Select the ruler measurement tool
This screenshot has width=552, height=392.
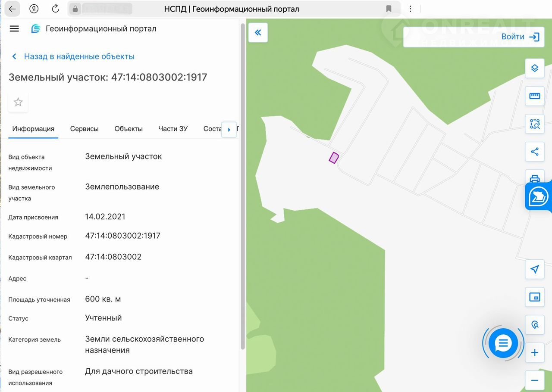534,96
